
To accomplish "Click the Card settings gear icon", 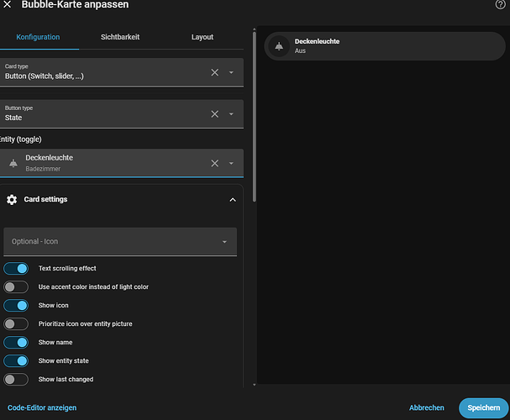I will 12,200.
